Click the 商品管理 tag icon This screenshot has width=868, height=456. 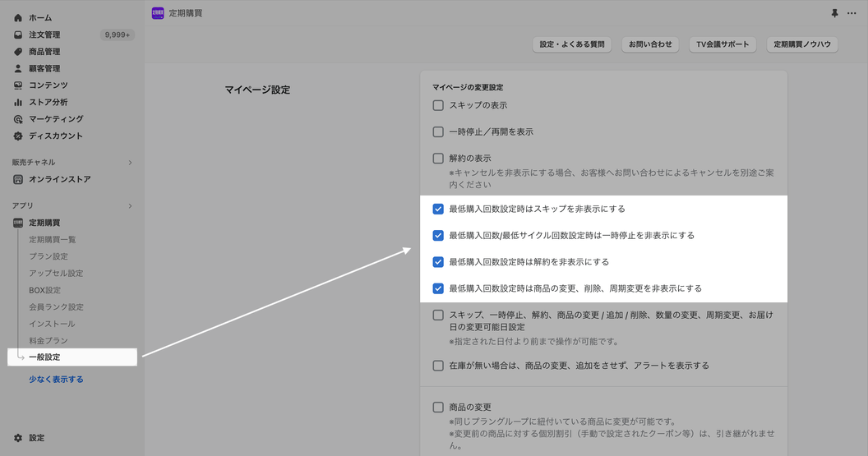[18, 52]
